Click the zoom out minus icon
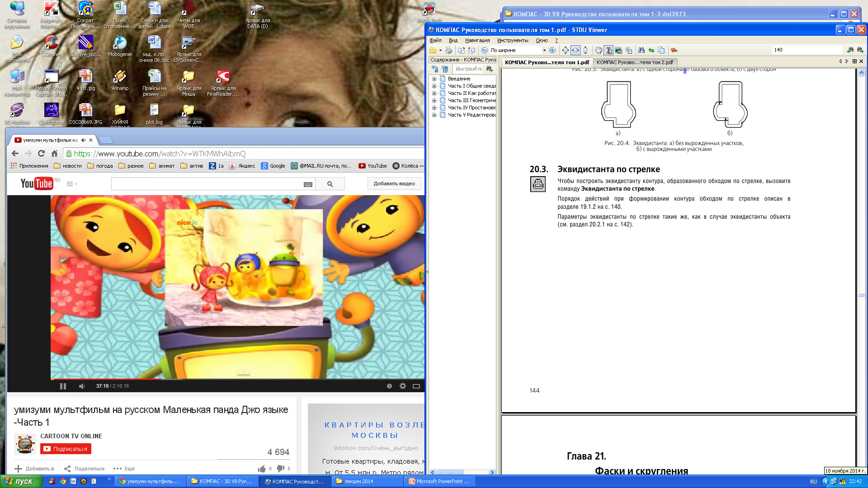The image size is (868, 488). [484, 50]
